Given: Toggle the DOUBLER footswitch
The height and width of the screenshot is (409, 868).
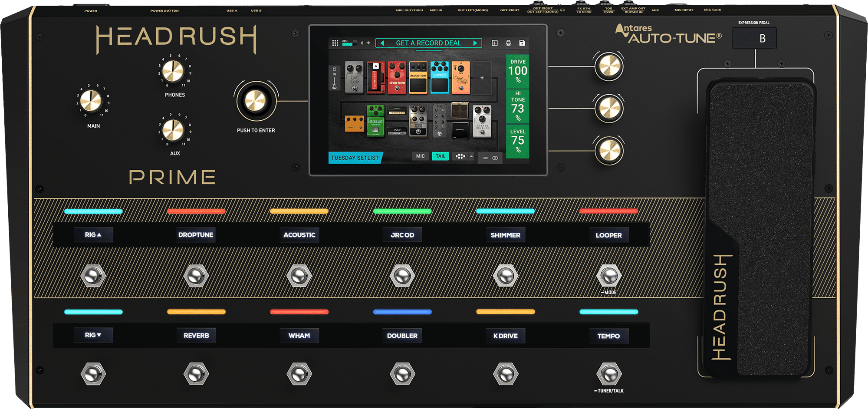Looking at the screenshot, I should pyautogui.click(x=402, y=374).
